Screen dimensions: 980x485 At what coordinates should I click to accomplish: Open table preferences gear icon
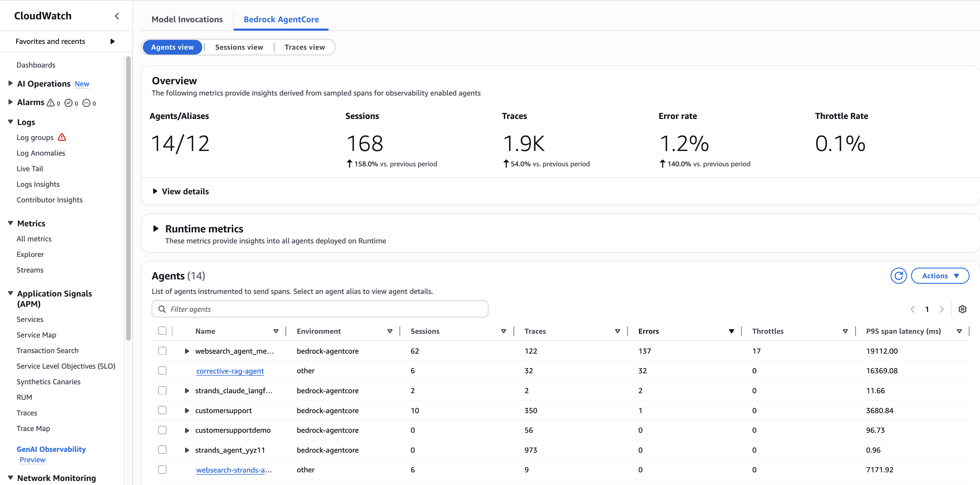click(962, 309)
